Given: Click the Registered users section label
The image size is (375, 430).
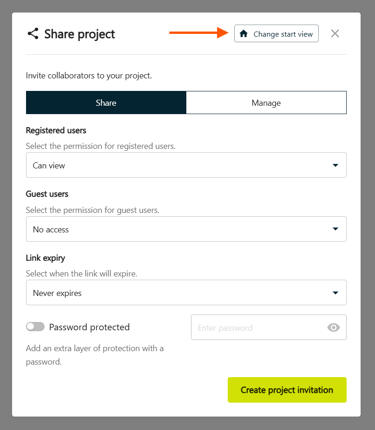Looking at the screenshot, I should (x=56, y=130).
